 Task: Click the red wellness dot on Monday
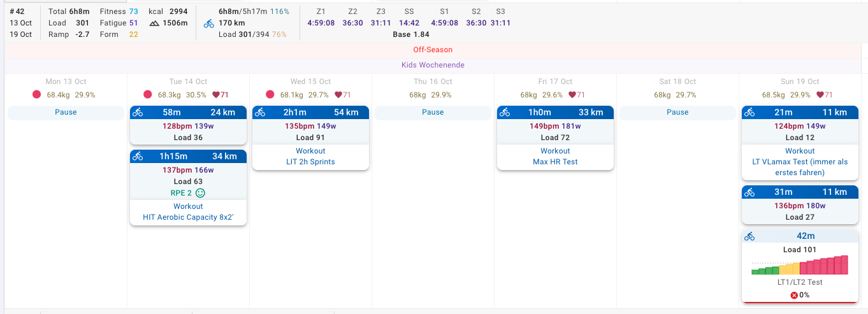pyautogui.click(x=37, y=95)
